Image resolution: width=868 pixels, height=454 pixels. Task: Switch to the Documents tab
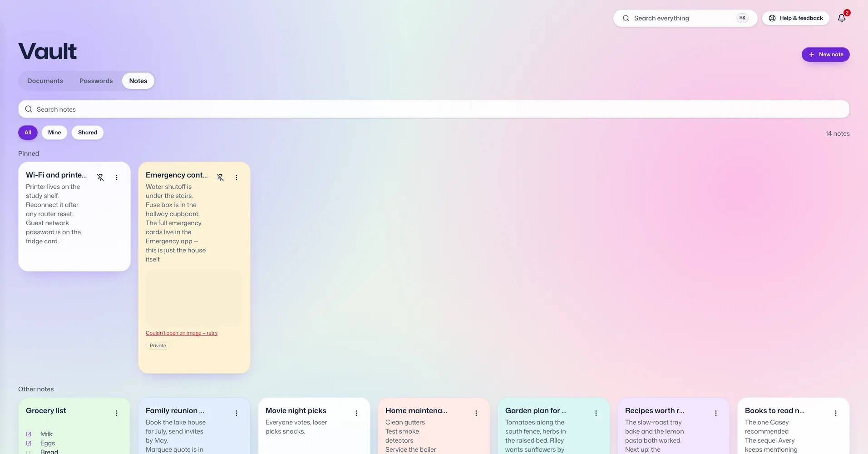[45, 81]
